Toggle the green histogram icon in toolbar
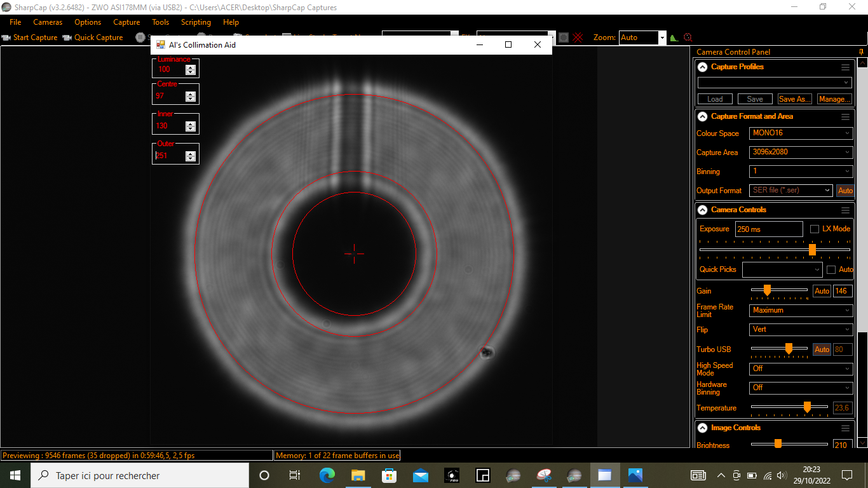The width and height of the screenshot is (868, 488). [x=674, y=38]
